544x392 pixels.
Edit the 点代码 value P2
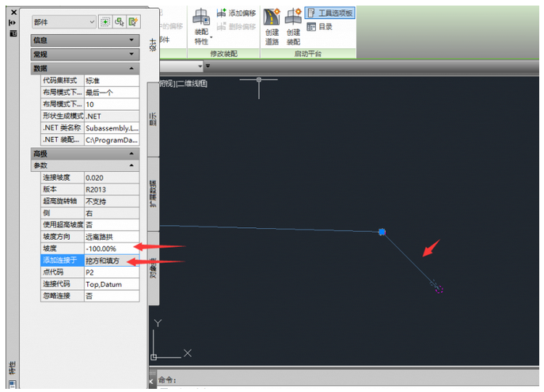[x=112, y=272]
